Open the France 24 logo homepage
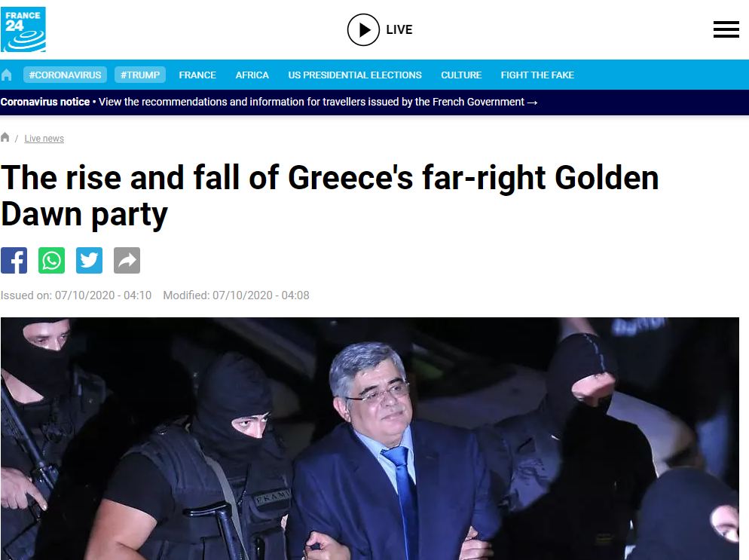Viewport: 749px width, 560px height. pos(23,29)
